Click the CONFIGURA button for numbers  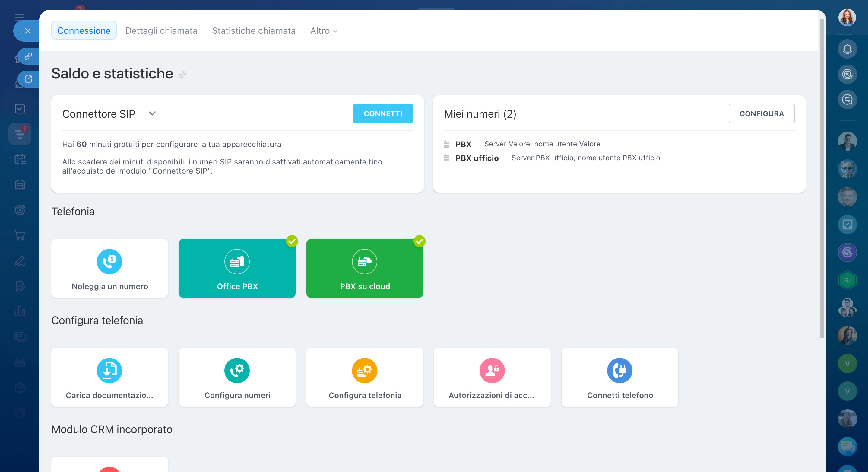[761, 113]
